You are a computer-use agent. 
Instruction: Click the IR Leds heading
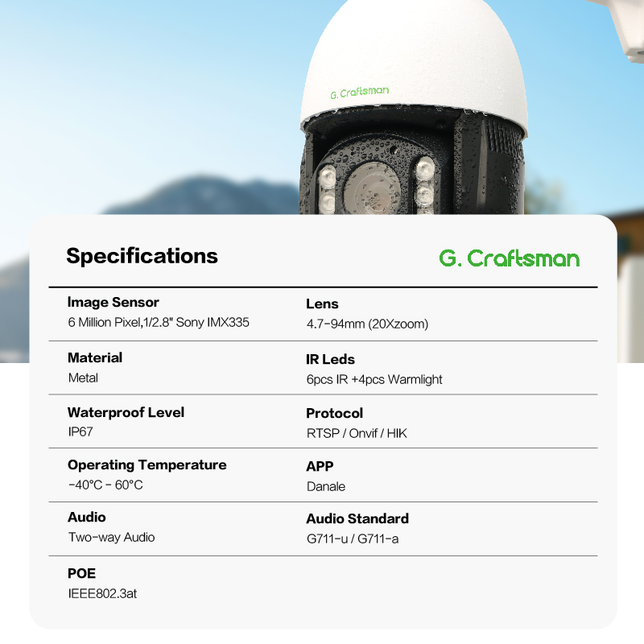tap(330, 359)
